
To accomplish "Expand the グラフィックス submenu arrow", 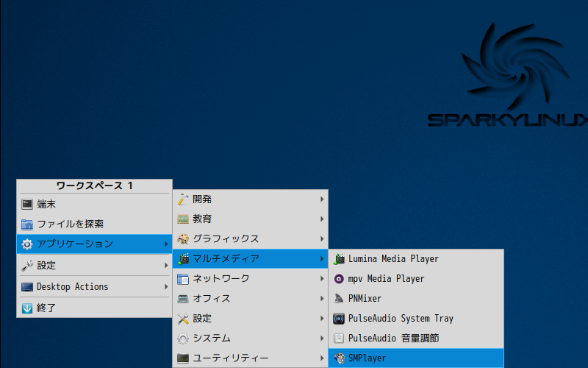I will (322, 239).
